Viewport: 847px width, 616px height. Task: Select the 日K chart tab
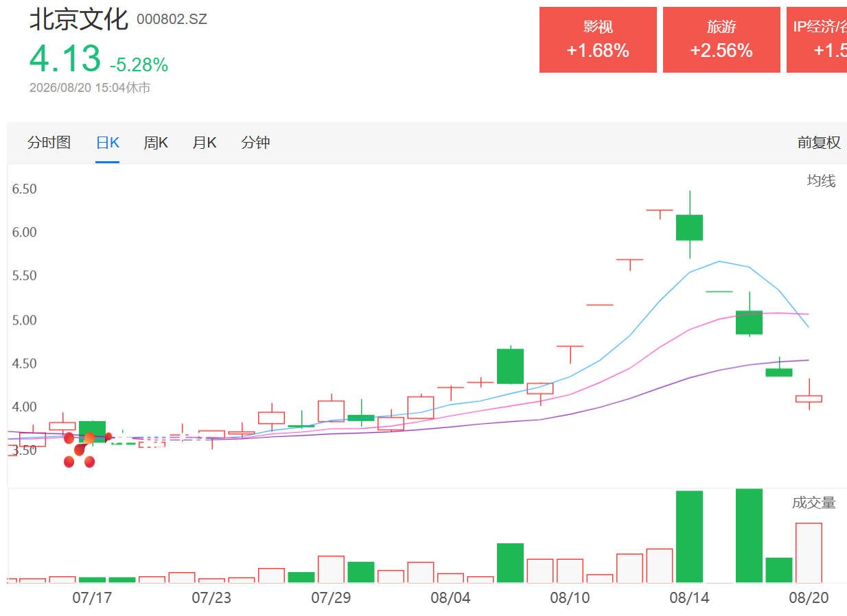click(108, 143)
